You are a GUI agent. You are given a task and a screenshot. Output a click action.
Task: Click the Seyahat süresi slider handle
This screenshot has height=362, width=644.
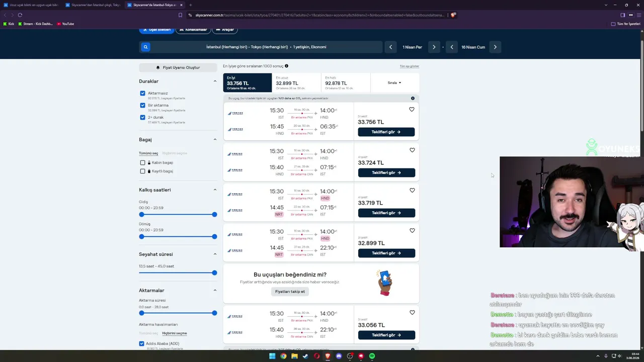[214, 273]
